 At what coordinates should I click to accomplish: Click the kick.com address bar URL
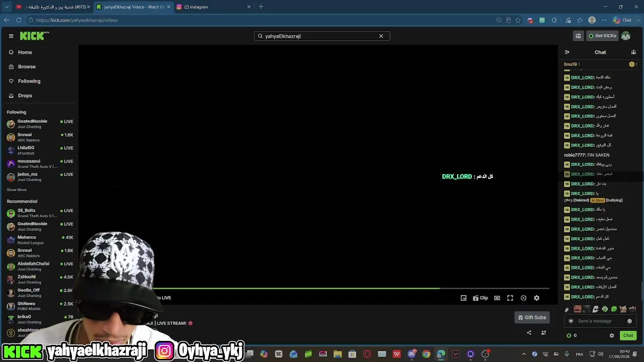pyautogui.click(x=77, y=20)
